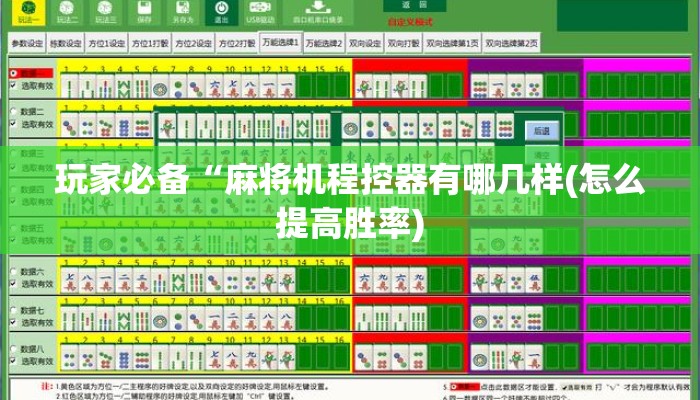Select the 玩法一 mode icon

(x=29, y=12)
